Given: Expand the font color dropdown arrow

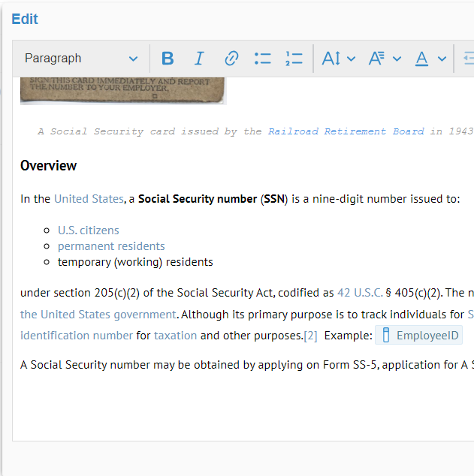Looking at the screenshot, I should (442, 59).
